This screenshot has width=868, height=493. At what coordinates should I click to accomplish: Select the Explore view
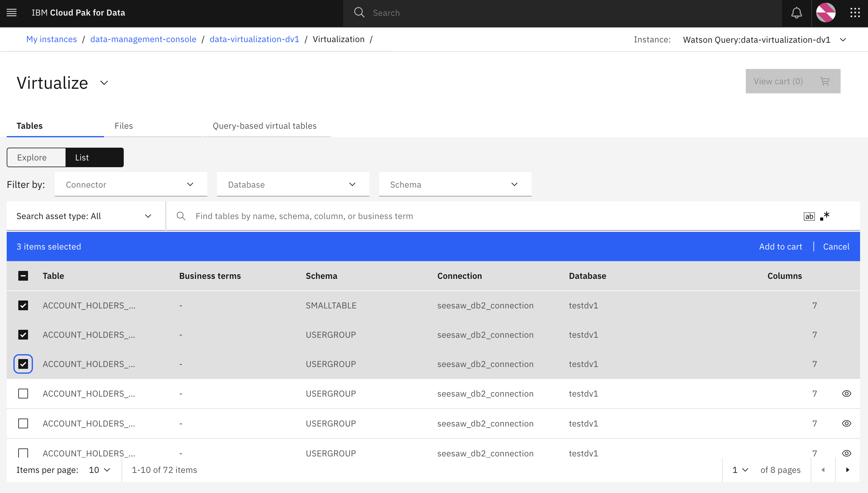(x=36, y=157)
